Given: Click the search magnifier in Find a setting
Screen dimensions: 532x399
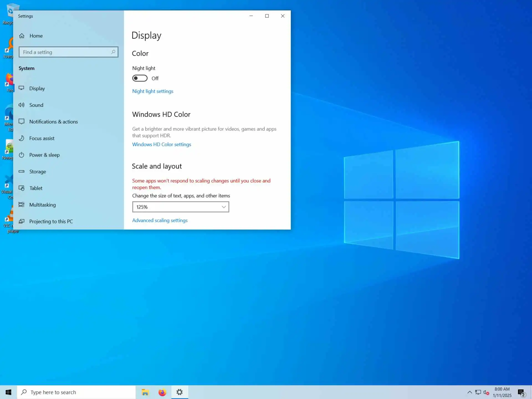Looking at the screenshot, I should pos(113,52).
